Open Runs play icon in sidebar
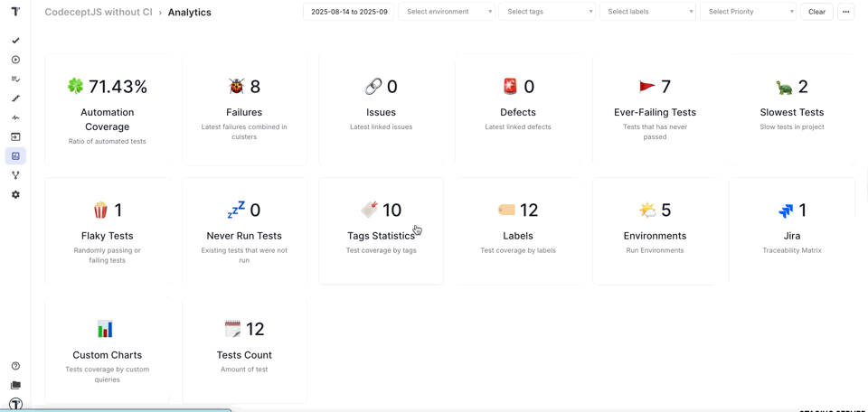Viewport: 868px width, 412px height. click(15, 60)
